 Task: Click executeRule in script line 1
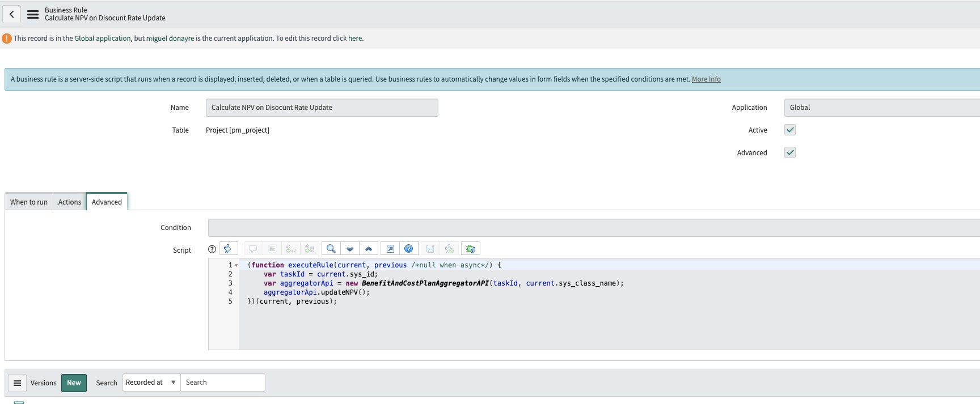[311, 265]
